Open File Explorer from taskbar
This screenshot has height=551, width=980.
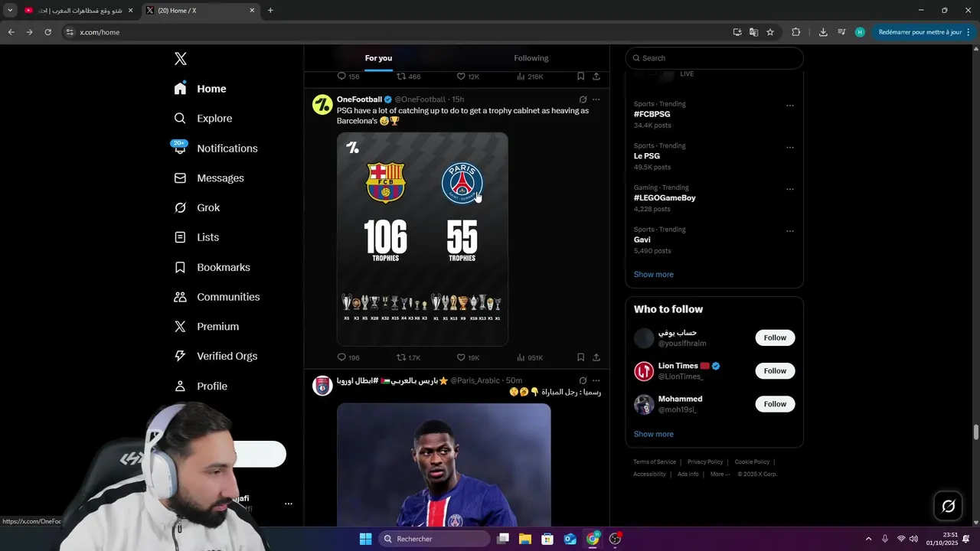coord(525,539)
